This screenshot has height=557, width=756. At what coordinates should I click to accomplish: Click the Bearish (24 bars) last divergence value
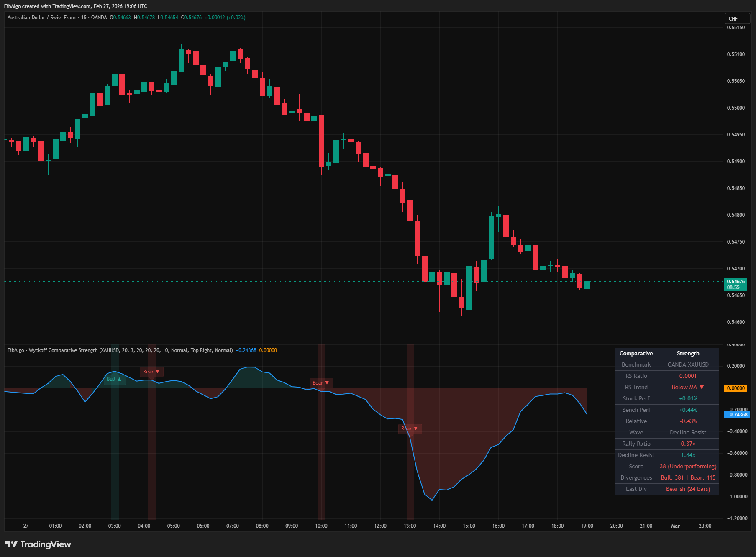[687, 489]
